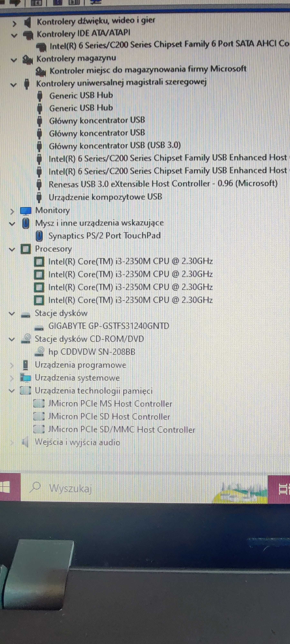
Task: Select JMicron PCIe SD/MMC Host Controller
Action: (x=121, y=430)
